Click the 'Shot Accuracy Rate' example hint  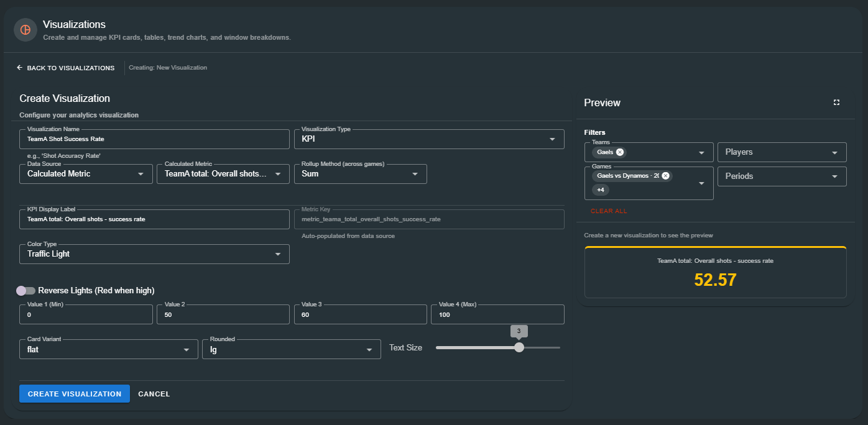64,156
